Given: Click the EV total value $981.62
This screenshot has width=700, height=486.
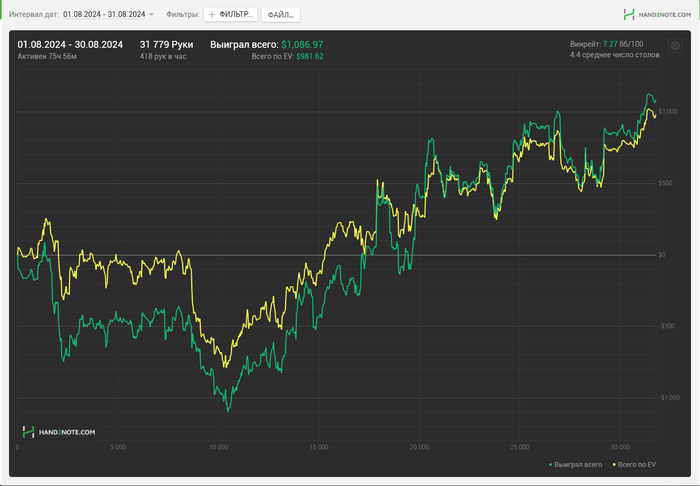Looking at the screenshot, I should tap(310, 56).
